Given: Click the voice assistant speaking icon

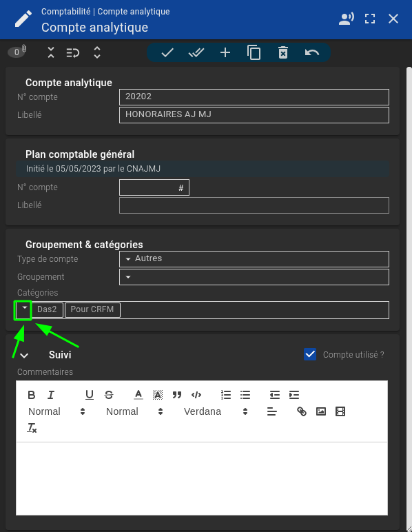Looking at the screenshot, I should coord(347,19).
